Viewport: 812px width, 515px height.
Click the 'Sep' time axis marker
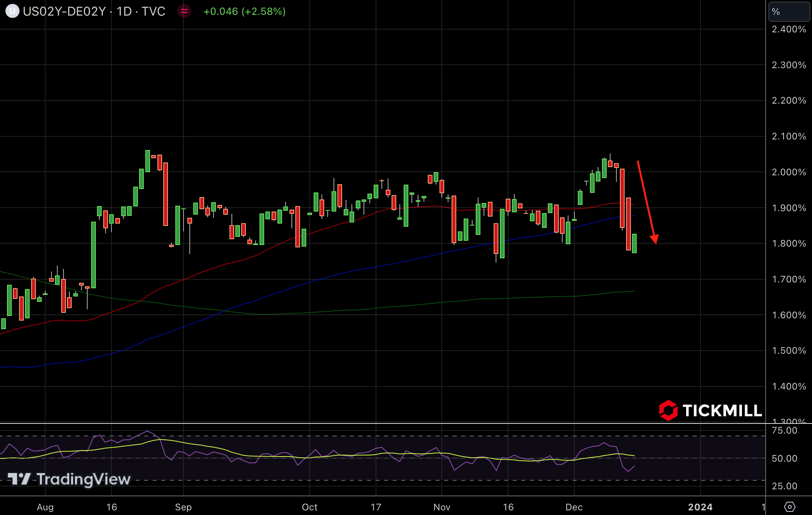pyautogui.click(x=183, y=507)
